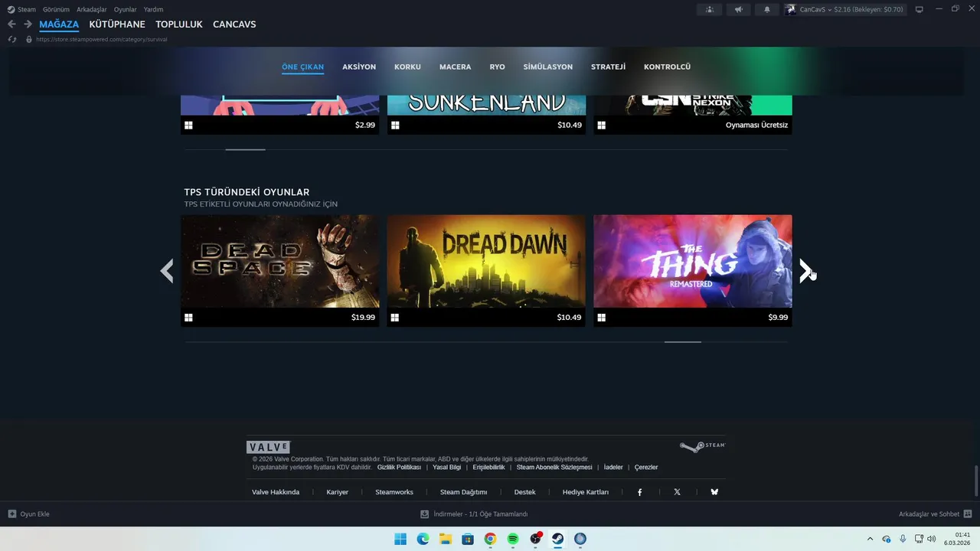Click the $9.99 price on The Thing
Screen dimensions: 980x551
pyautogui.click(x=778, y=318)
